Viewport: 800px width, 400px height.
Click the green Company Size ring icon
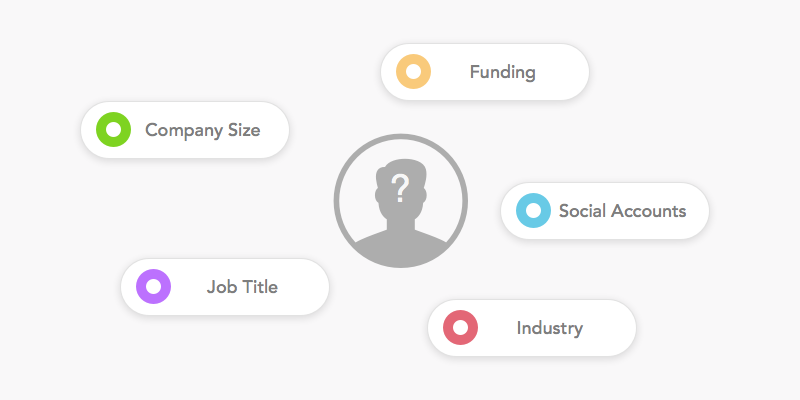[x=114, y=130]
